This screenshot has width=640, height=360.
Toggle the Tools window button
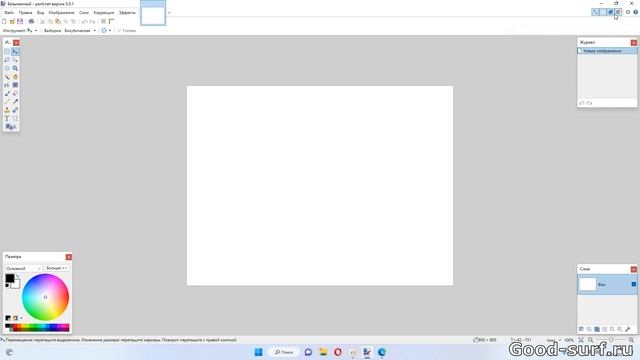[595, 12]
